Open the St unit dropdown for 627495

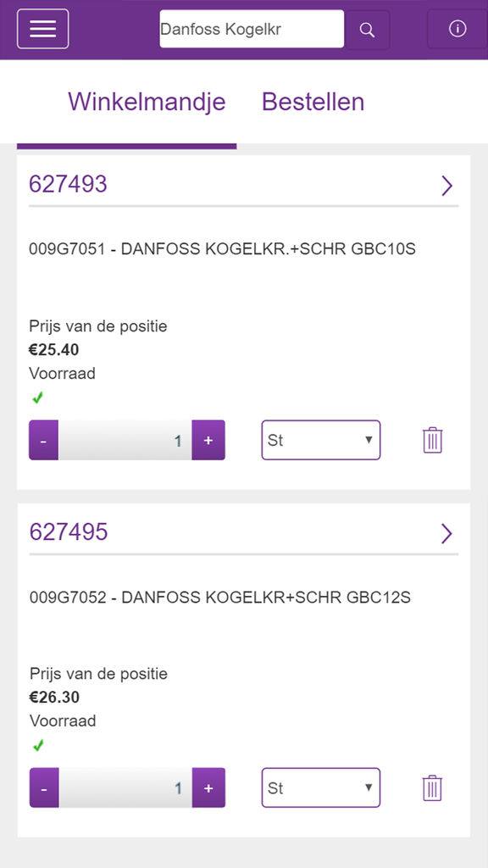(321, 787)
